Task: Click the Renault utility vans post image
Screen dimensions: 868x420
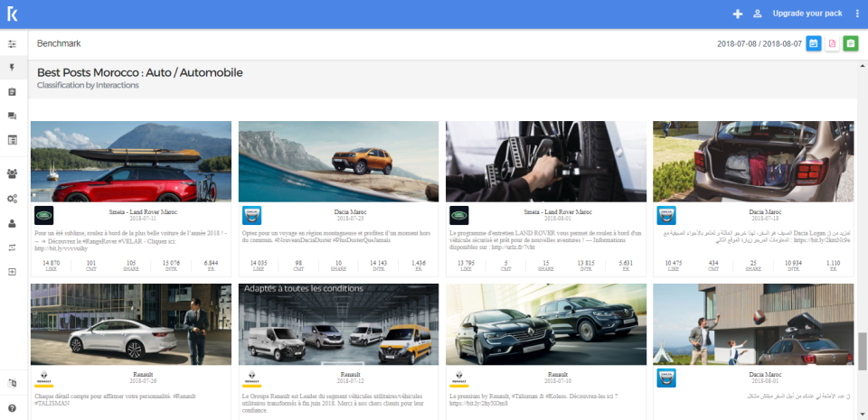Action: click(x=338, y=323)
